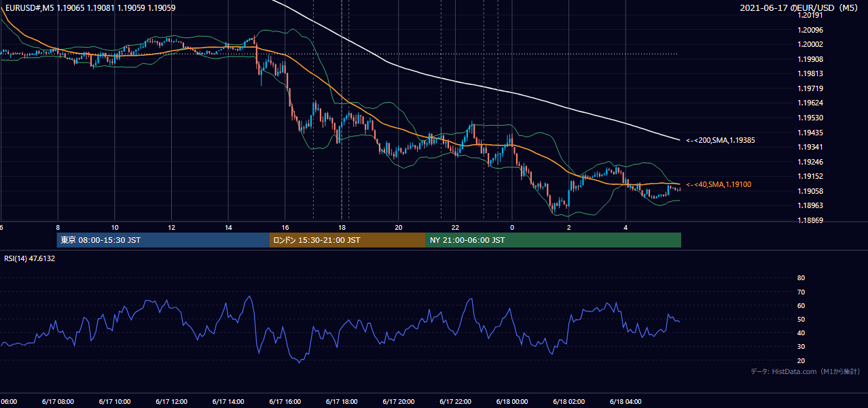The height and width of the screenshot is (408, 868).
Task: Click price axis value 1.19058
Action: click(x=810, y=191)
